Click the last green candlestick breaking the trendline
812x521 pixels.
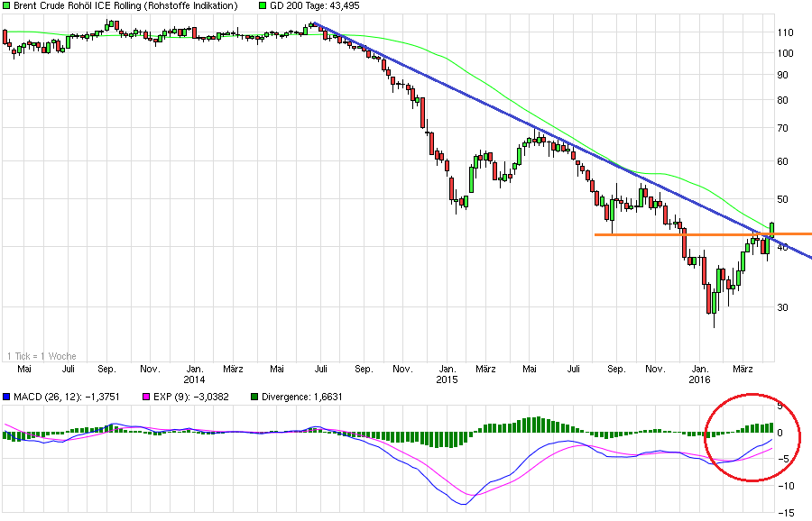[x=772, y=230]
